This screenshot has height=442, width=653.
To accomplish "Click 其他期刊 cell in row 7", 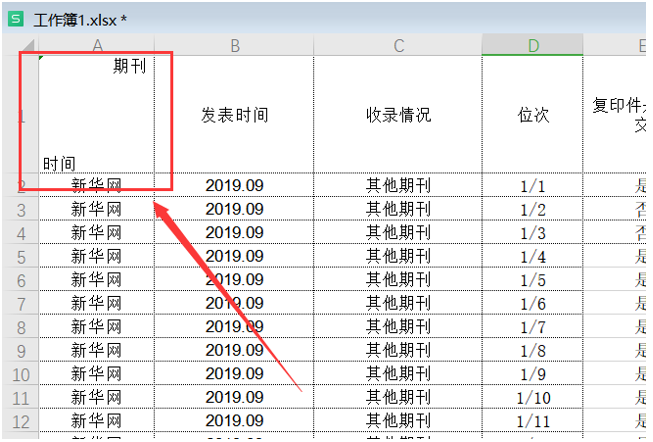I will [398, 303].
